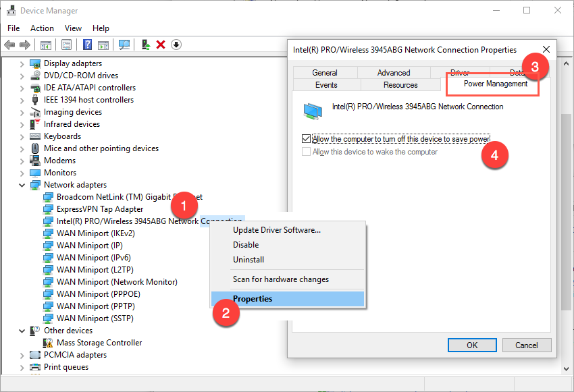Click the down arrow disable device icon

click(176, 45)
